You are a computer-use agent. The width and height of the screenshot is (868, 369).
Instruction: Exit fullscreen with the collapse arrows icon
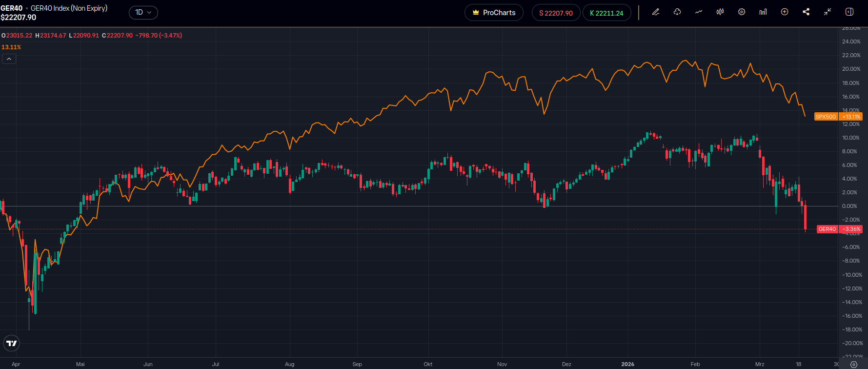tap(828, 12)
